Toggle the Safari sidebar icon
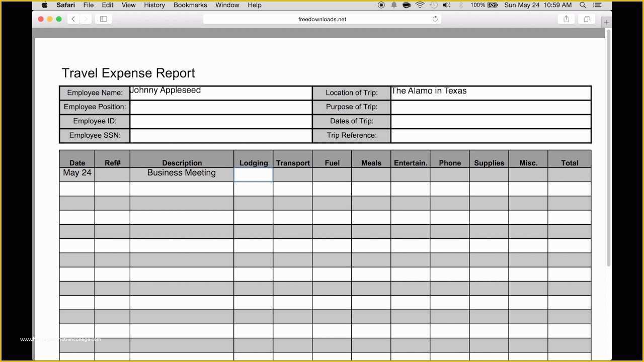The width and height of the screenshot is (644, 362). pyautogui.click(x=103, y=19)
